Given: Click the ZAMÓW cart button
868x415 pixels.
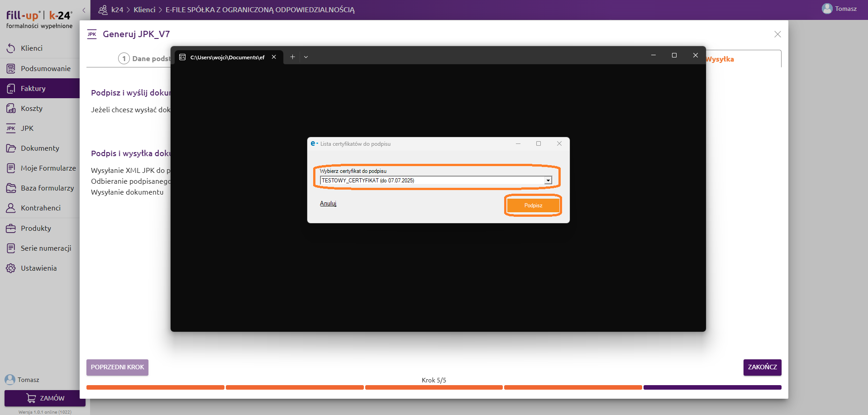Looking at the screenshot, I should (x=45, y=398).
